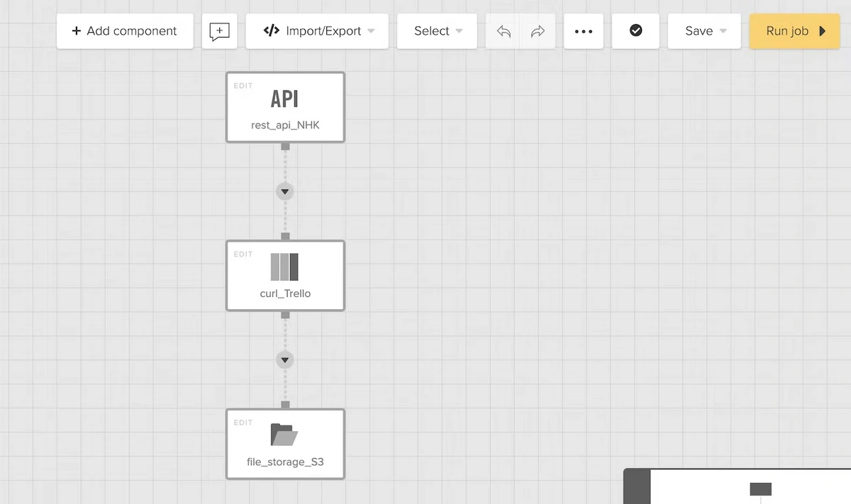This screenshot has width=851, height=504.
Task: Click the minimap overview panel
Action: [x=738, y=486]
